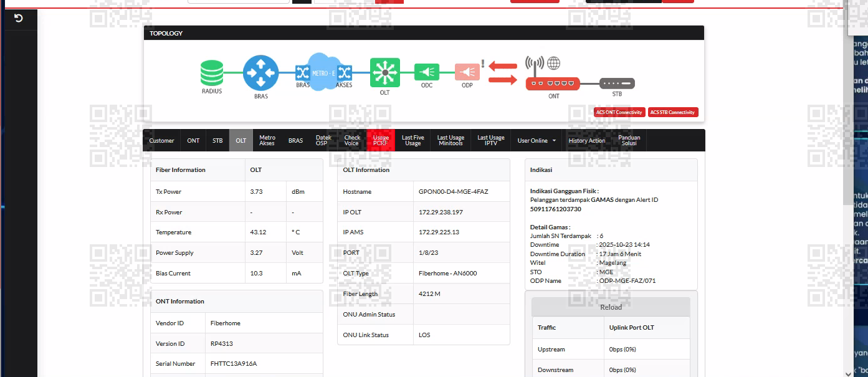Select Temperature value 43.12
The width and height of the screenshot is (868, 377).
258,232
